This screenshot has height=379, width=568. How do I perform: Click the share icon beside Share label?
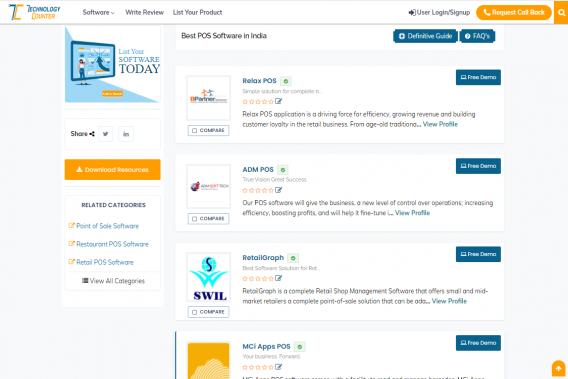pos(92,134)
